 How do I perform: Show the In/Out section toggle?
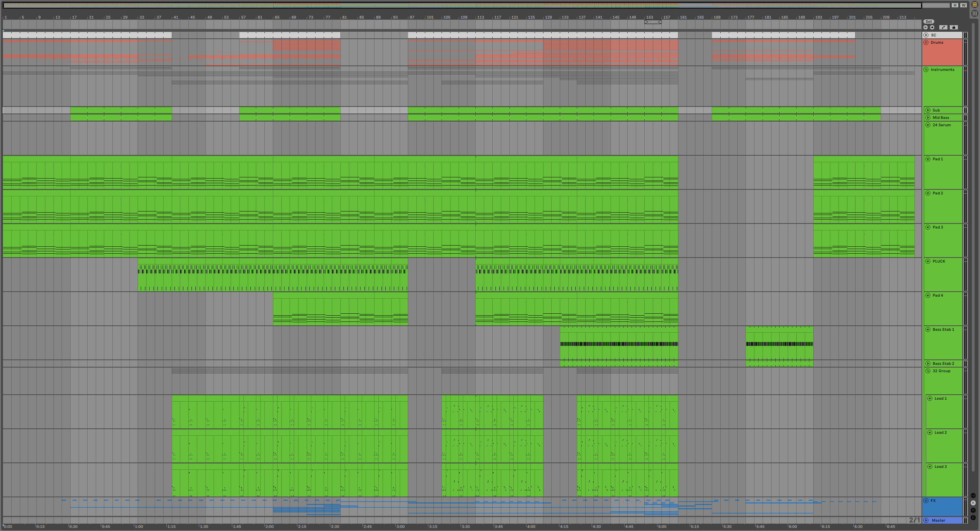click(x=973, y=496)
